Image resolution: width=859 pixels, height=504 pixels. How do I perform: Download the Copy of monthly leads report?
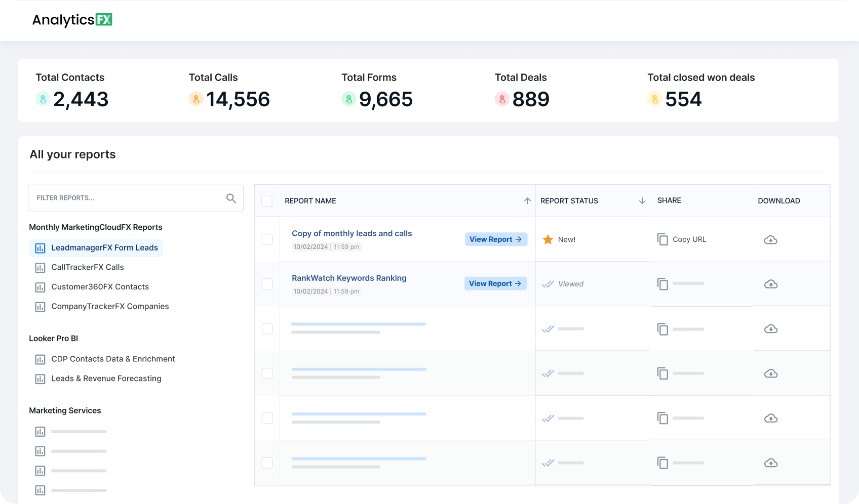coord(770,240)
